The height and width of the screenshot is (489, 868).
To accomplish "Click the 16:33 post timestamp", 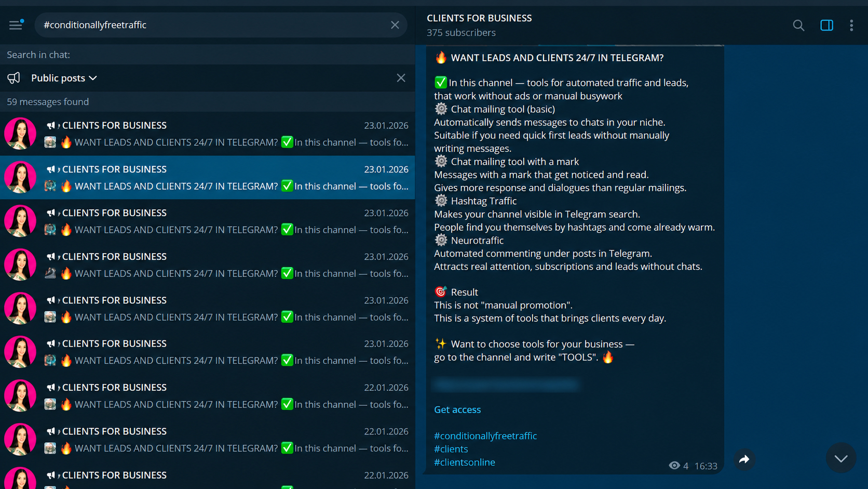I will [706, 466].
